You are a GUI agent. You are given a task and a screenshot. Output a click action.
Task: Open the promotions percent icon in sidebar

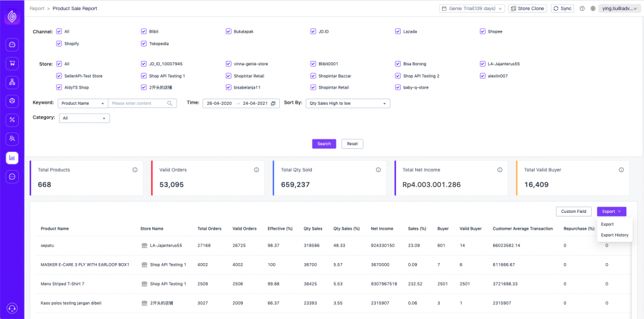tap(12, 120)
